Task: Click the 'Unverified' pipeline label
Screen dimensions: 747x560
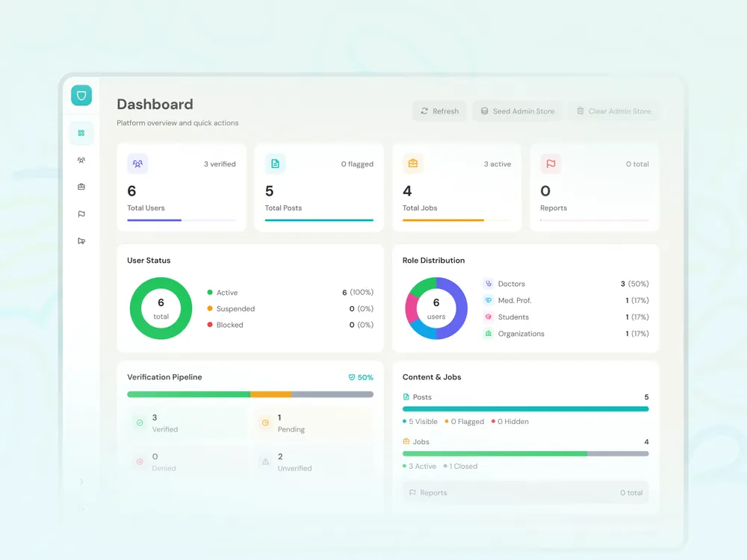Action: point(294,469)
